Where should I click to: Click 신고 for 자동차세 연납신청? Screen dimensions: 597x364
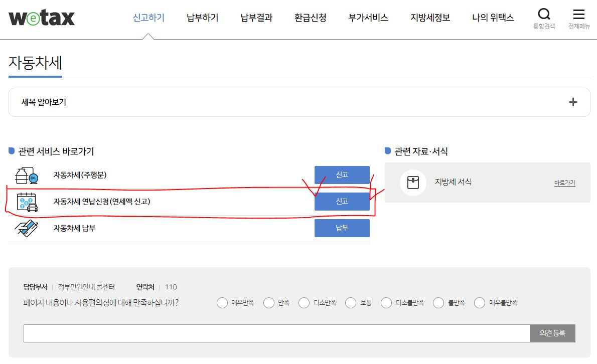(x=342, y=201)
